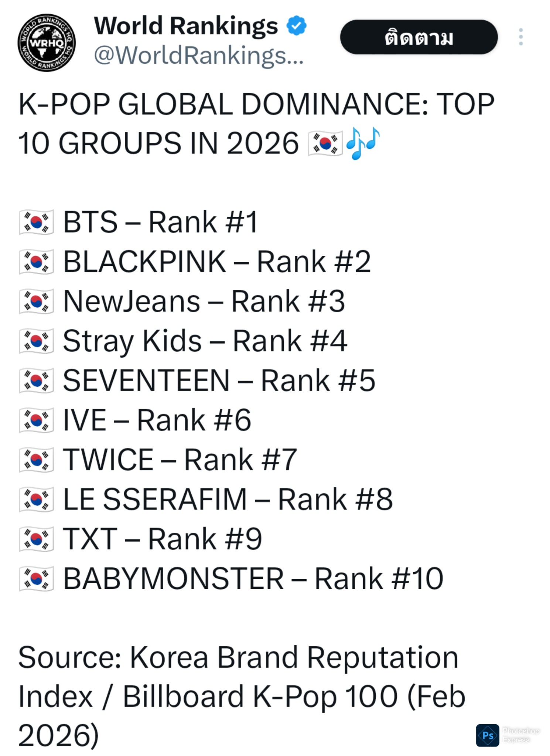Open the World Rankings profile avatar

tap(47, 43)
